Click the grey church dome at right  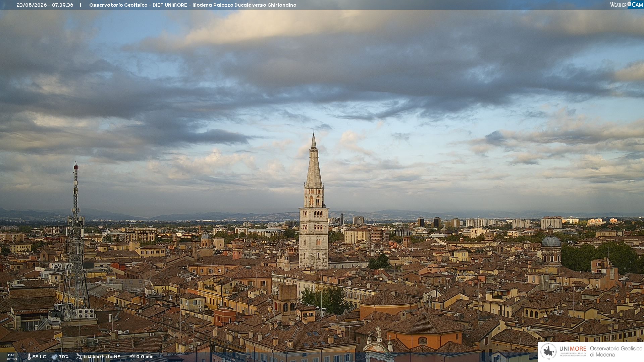[551, 241]
